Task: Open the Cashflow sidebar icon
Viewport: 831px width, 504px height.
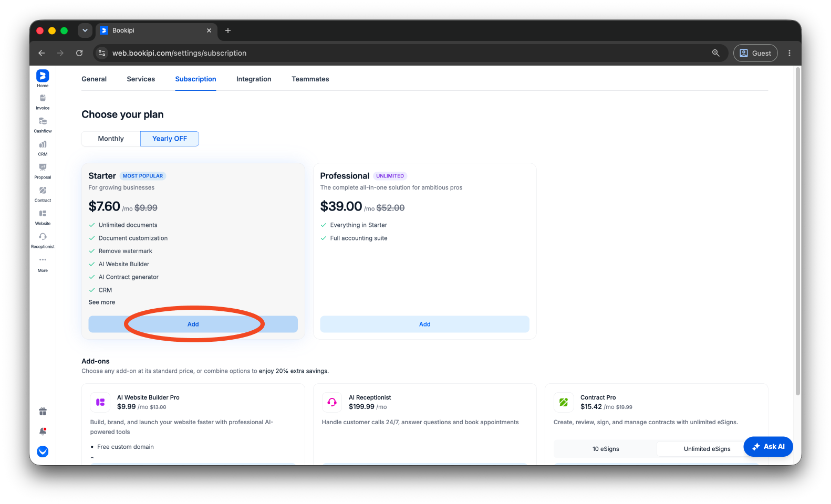Action: coord(43,125)
